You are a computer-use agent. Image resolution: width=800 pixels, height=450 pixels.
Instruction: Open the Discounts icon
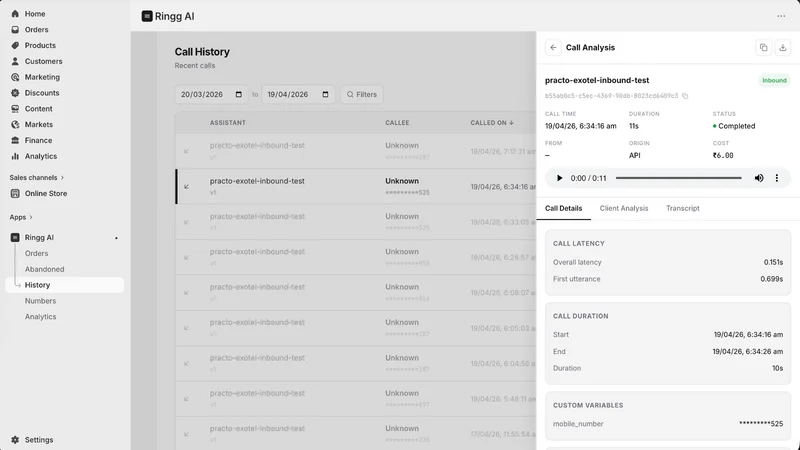point(15,93)
